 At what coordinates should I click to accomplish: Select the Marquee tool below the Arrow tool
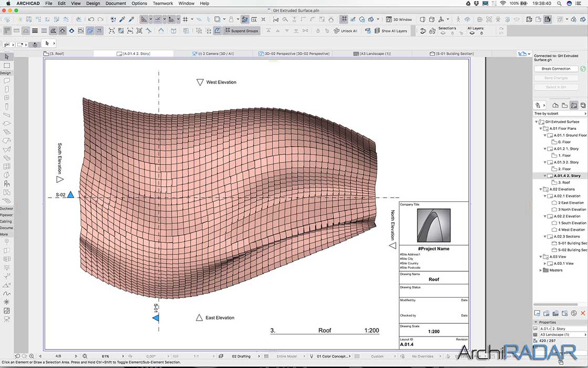click(x=7, y=65)
